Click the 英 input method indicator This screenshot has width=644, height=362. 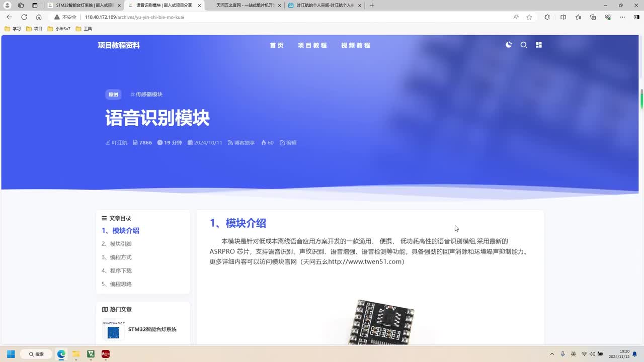(x=573, y=354)
